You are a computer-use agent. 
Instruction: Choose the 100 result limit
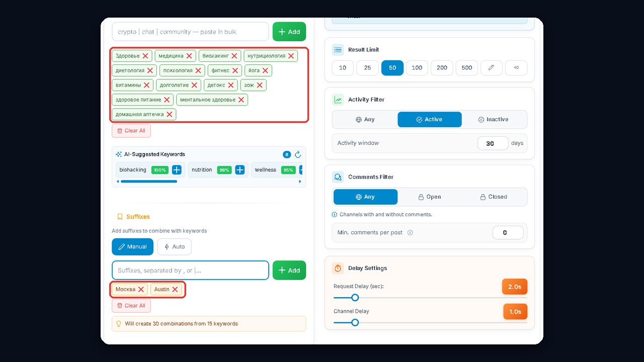pyautogui.click(x=417, y=68)
